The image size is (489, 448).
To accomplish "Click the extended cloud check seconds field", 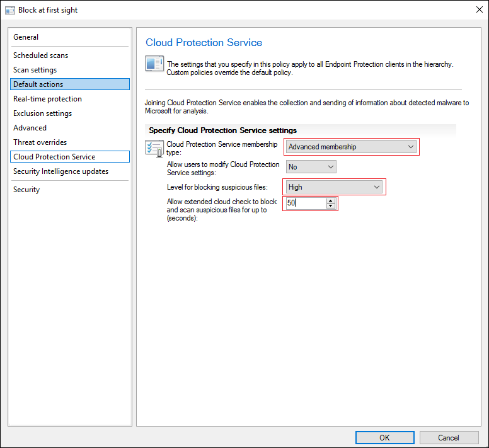I will pyautogui.click(x=306, y=203).
